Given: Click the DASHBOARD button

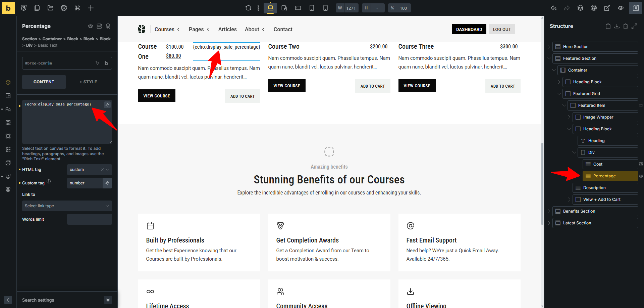Looking at the screenshot, I should pos(469,30).
